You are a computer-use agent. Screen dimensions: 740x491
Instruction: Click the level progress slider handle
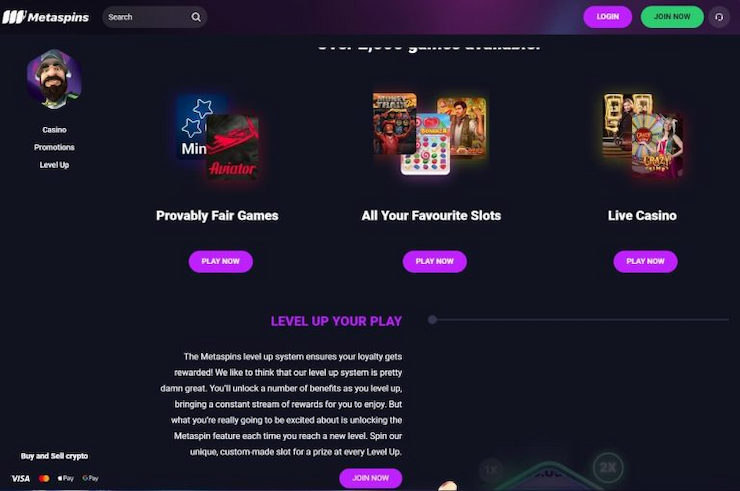tap(432, 320)
